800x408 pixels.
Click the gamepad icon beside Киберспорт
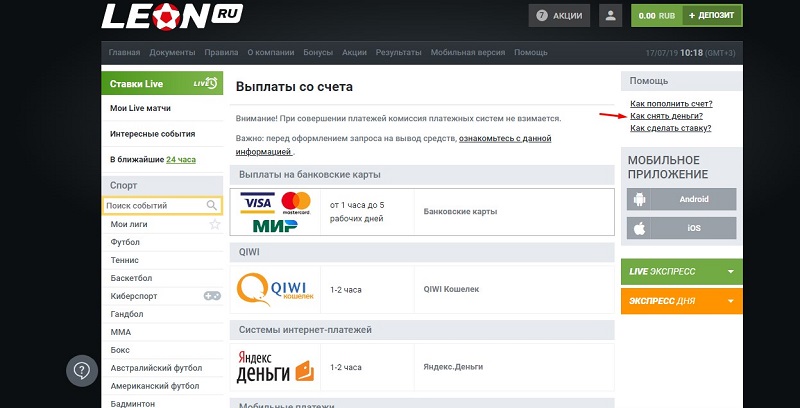click(x=212, y=296)
